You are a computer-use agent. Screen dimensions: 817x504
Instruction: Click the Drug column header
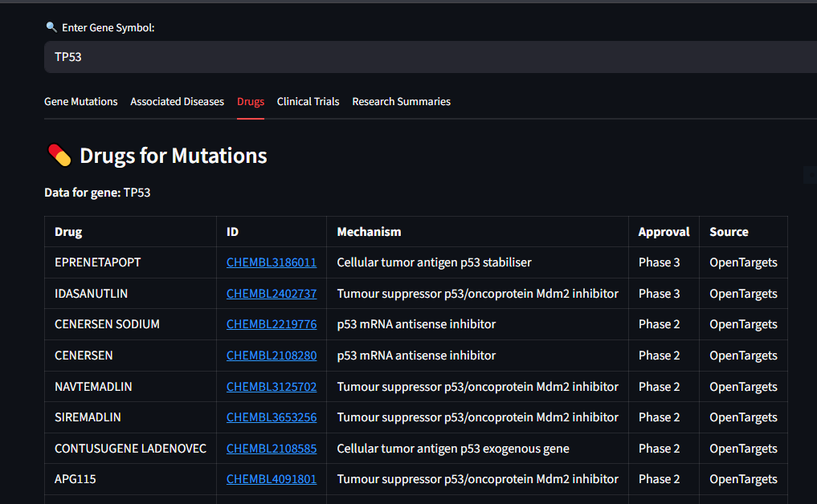(68, 232)
